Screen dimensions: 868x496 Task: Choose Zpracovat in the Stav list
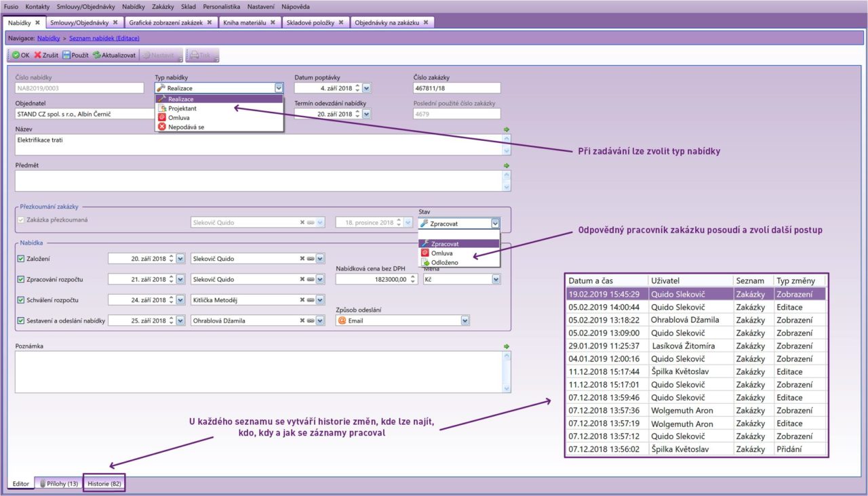tap(459, 243)
